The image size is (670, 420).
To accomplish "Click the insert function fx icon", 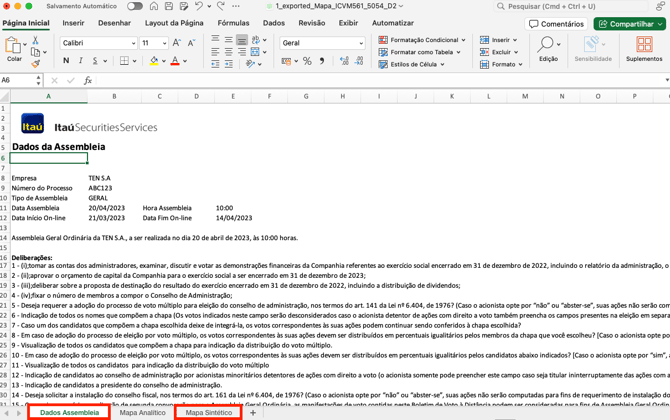I will [87, 80].
